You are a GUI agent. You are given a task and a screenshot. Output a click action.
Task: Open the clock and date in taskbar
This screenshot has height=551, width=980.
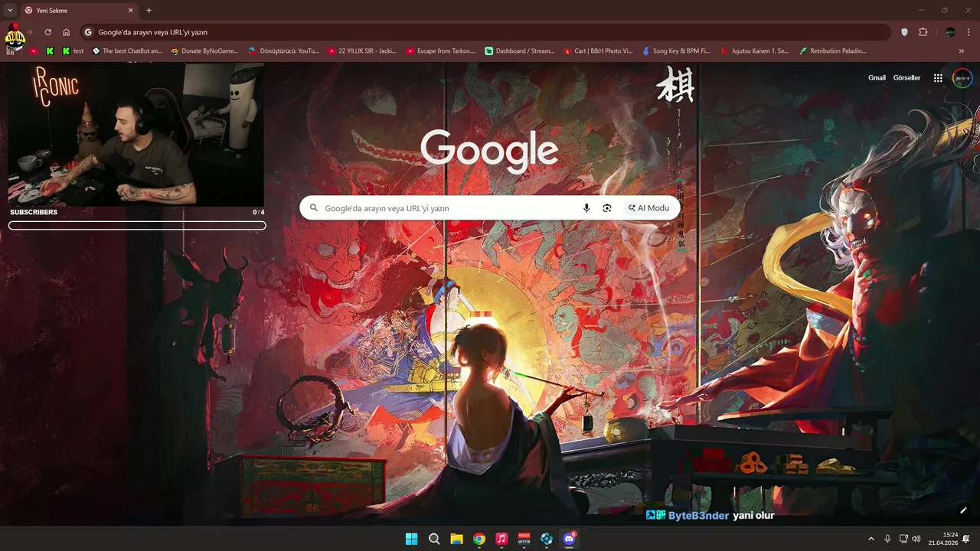point(942,539)
